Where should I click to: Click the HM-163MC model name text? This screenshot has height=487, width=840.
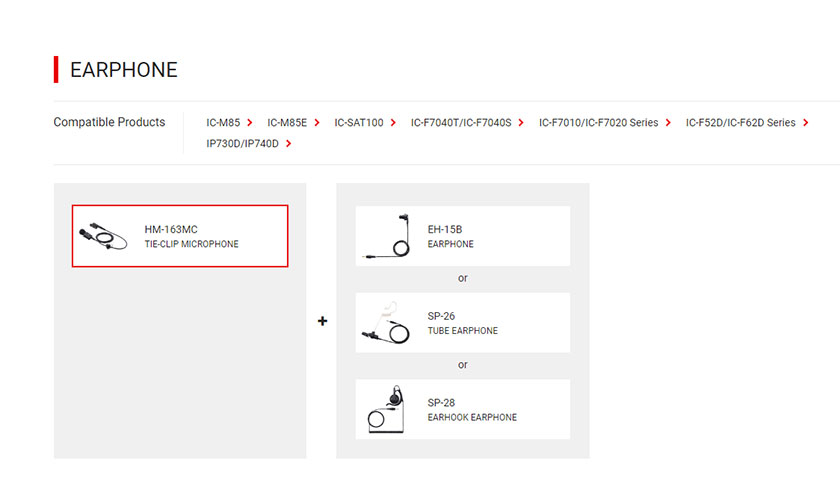coord(171,229)
